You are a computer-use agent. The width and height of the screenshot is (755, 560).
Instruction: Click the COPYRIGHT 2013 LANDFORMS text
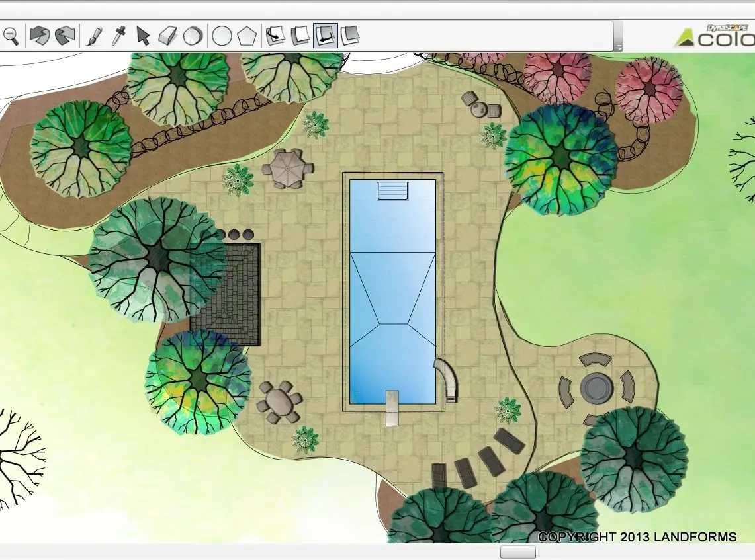click(x=637, y=537)
